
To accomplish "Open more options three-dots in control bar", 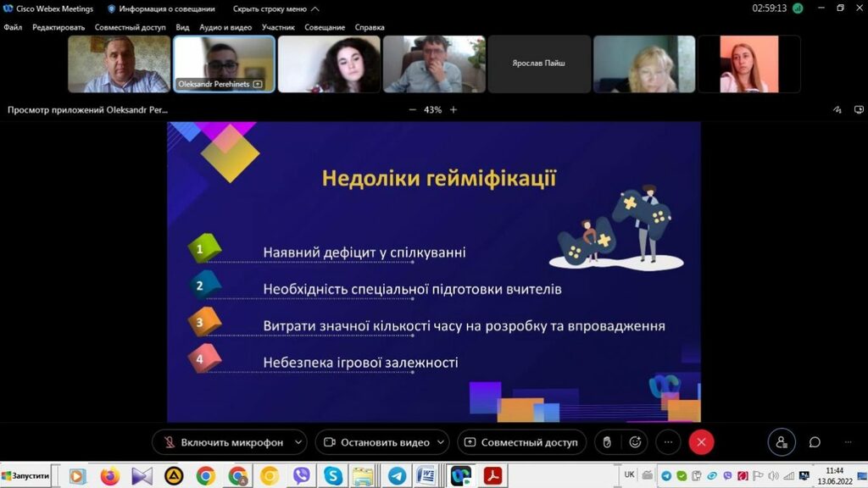I will click(x=668, y=441).
